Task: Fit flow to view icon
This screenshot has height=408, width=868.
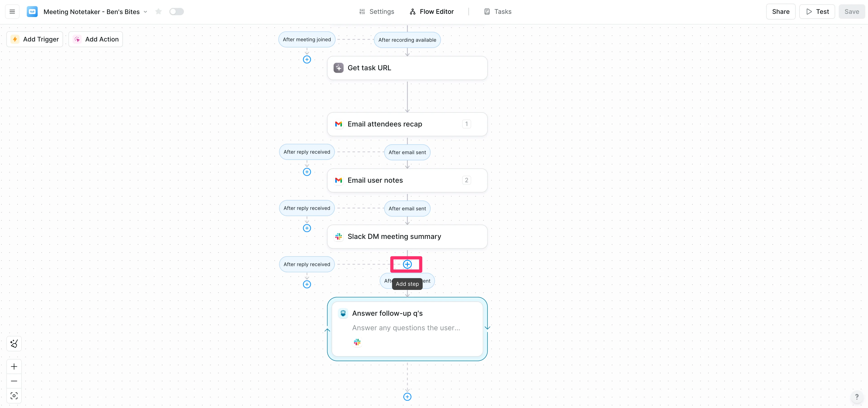Action: 14,396
